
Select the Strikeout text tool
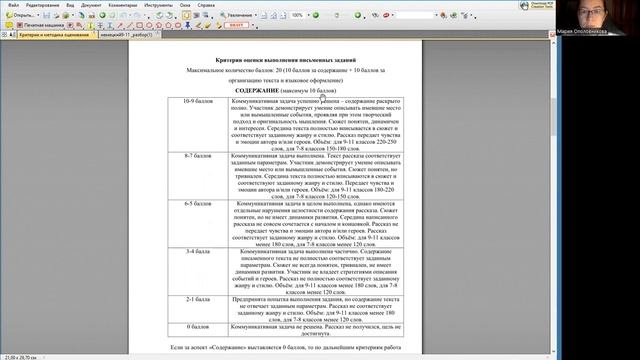point(100,25)
